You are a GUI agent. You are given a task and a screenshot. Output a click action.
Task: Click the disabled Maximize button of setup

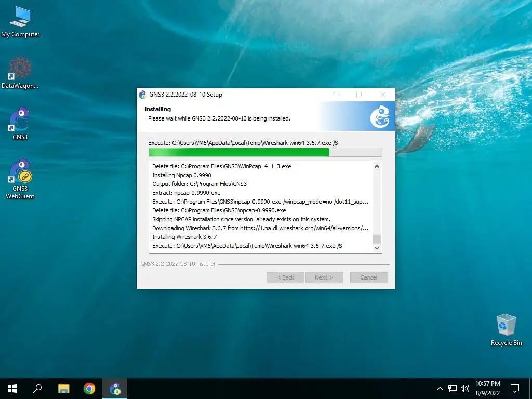(x=359, y=95)
